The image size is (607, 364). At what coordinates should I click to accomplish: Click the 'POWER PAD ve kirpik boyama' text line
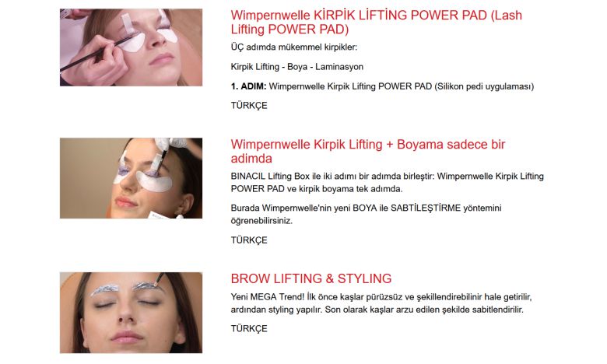coord(317,189)
